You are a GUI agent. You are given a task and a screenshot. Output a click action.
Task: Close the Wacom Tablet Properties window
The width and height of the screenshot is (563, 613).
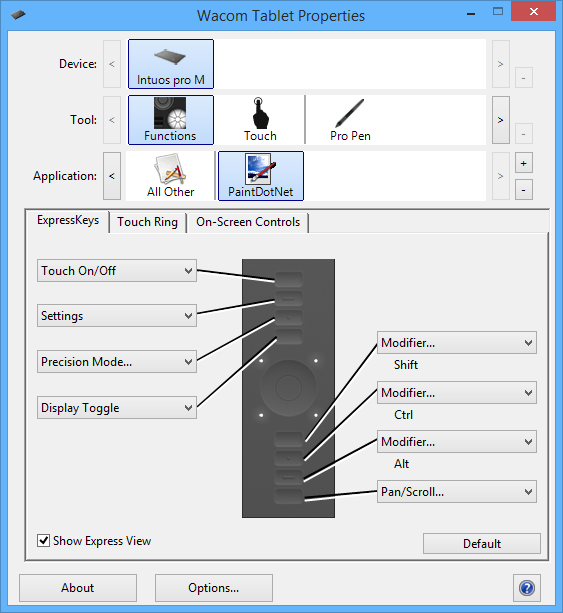(534, 11)
